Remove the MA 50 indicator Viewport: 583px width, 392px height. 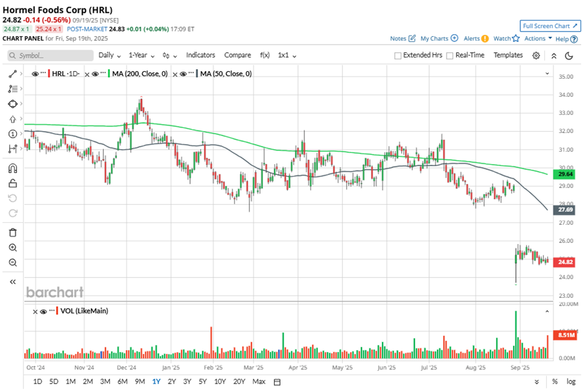click(x=175, y=74)
